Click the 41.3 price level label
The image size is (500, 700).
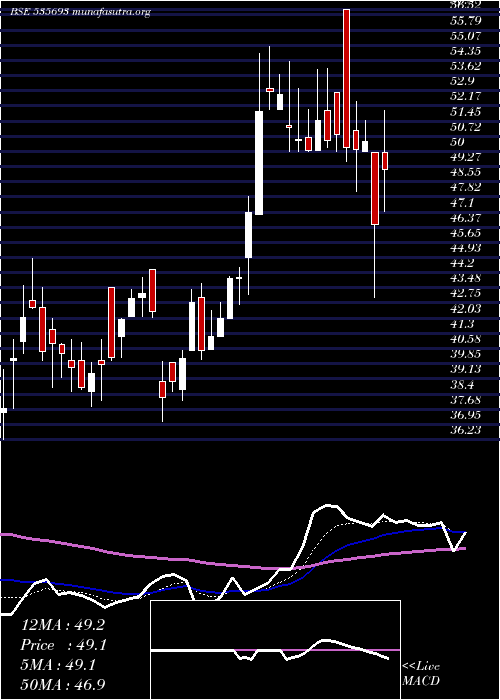click(462, 324)
